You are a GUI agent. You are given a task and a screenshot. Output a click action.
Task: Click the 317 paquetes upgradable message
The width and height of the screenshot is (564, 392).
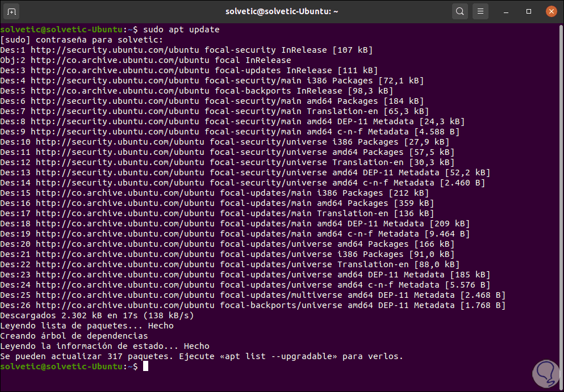[202, 357]
